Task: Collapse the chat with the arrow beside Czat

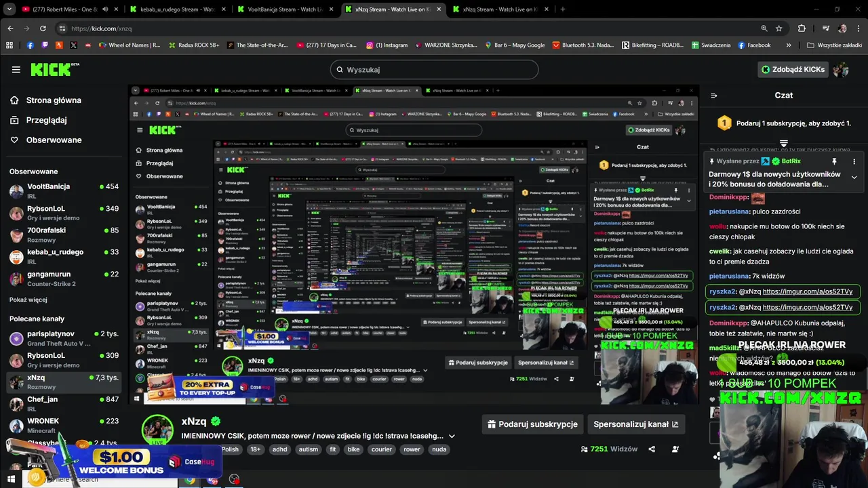Action: tap(713, 96)
